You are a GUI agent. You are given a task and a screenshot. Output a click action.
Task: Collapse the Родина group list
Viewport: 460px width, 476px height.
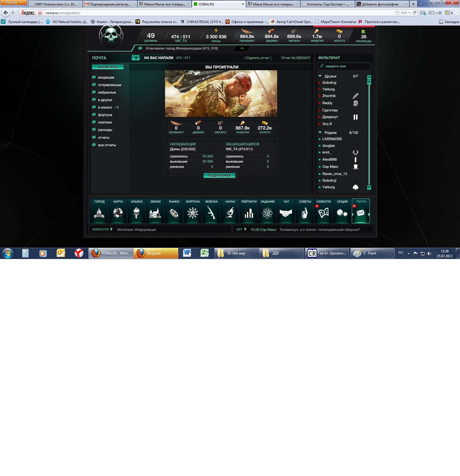(x=320, y=133)
